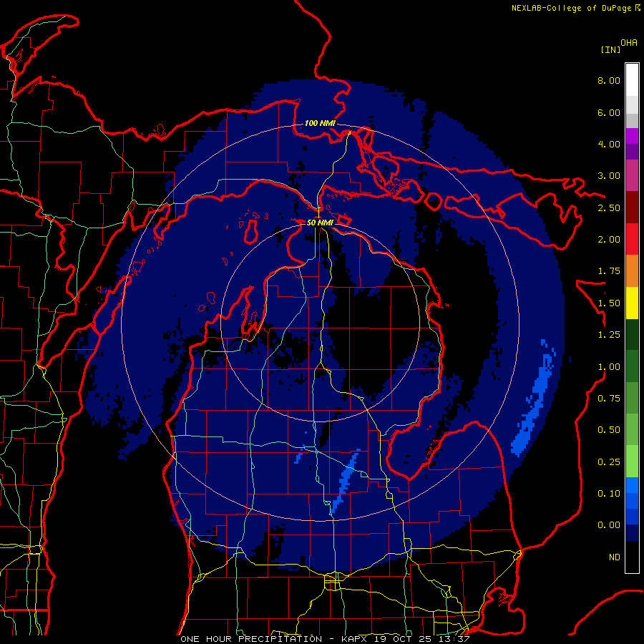The height and width of the screenshot is (644, 644).
Task: Select the 6.00 legend value
Action: tap(609, 112)
